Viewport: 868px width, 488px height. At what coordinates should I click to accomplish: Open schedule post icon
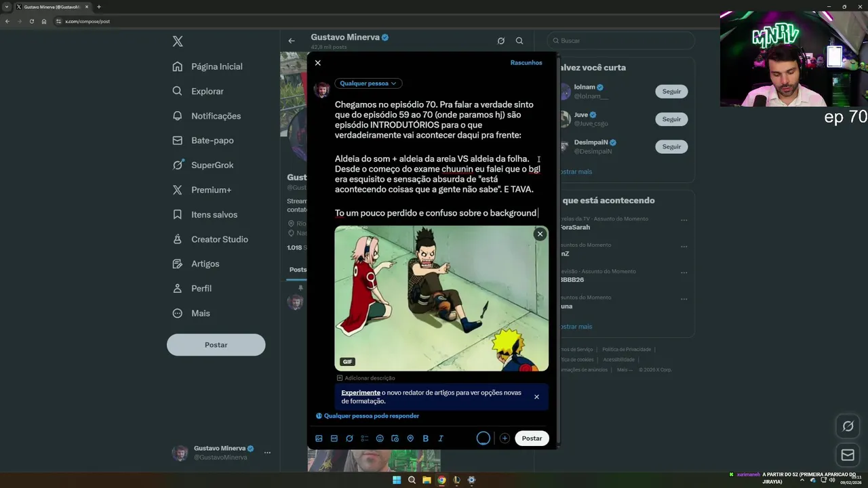(x=395, y=439)
